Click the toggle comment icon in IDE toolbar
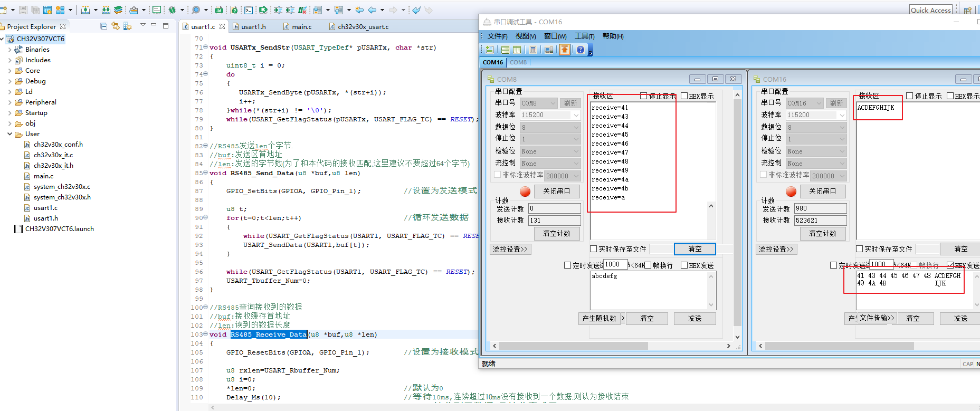This screenshot has height=411, width=980. tap(301, 10)
